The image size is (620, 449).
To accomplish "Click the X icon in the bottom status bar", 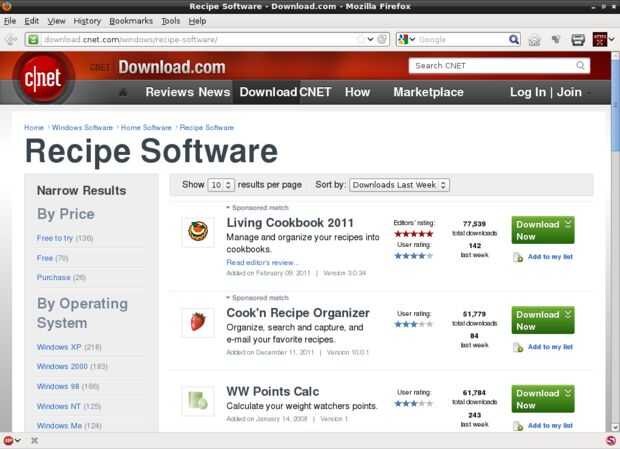I will [x=34, y=440].
